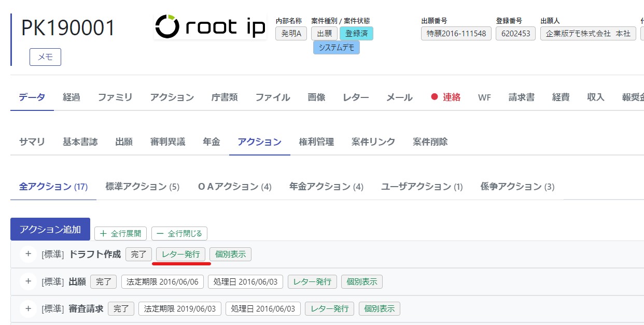Open the レター tab
Screen dimensions: 644x325
(x=356, y=97)
